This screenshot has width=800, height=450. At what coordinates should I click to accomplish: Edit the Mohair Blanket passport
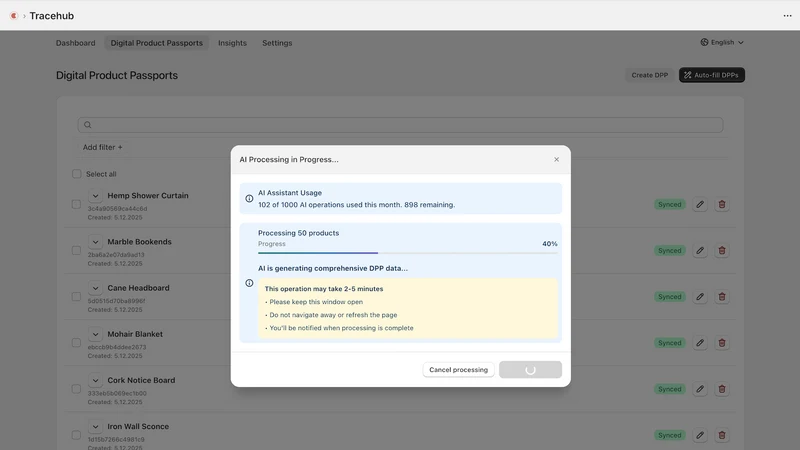point(700,343)
